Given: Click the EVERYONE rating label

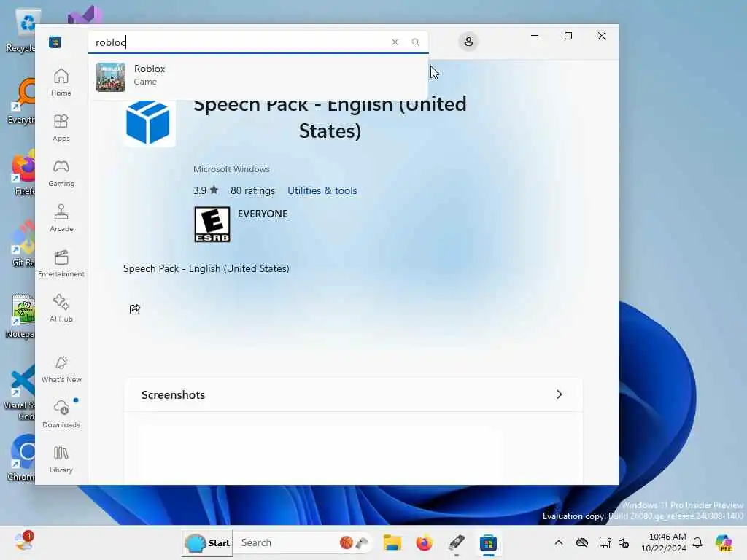Looking at the screenshot, I should coord(263,214).
